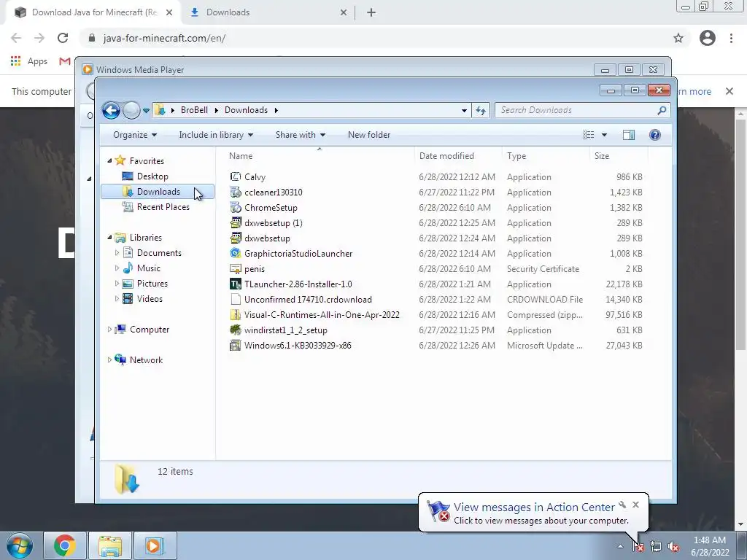Screen dimensions: 747x560
Task: Open the view options dropdown arrow
Action: click(604, 135)
